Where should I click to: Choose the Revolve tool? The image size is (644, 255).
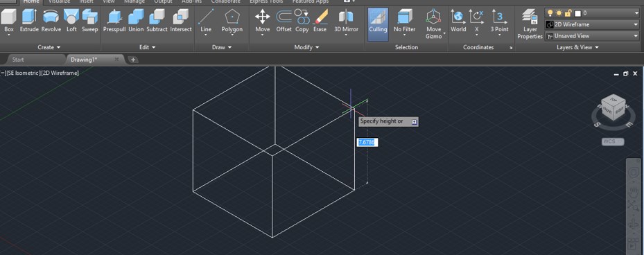pos(51,21)
